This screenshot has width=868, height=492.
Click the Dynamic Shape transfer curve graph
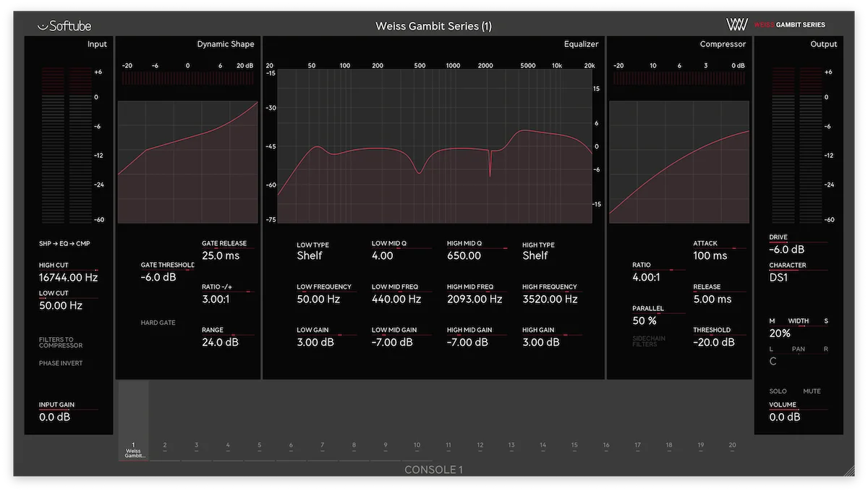pos(188,162)
